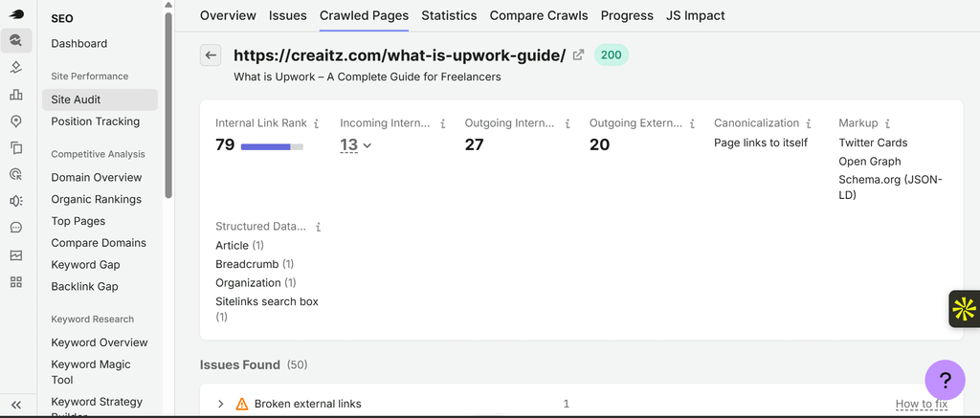Click the Schema.org (JSON-LD) markup entry
The height and width of the screenshot is (418, 980).
[x=891, y=187]
